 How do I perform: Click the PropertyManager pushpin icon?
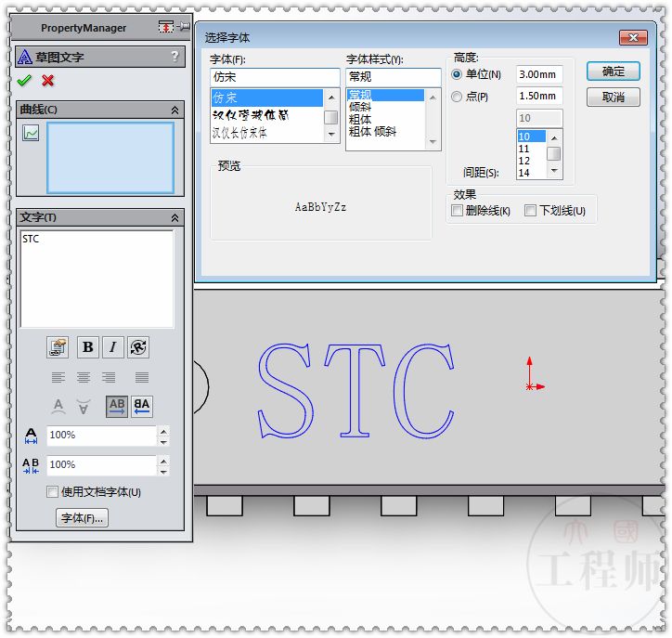coord(185,27)
